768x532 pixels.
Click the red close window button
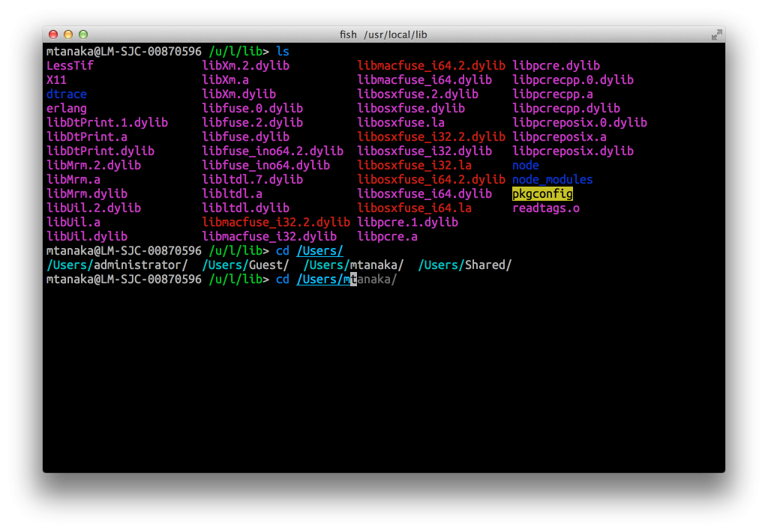coord(53,34)
